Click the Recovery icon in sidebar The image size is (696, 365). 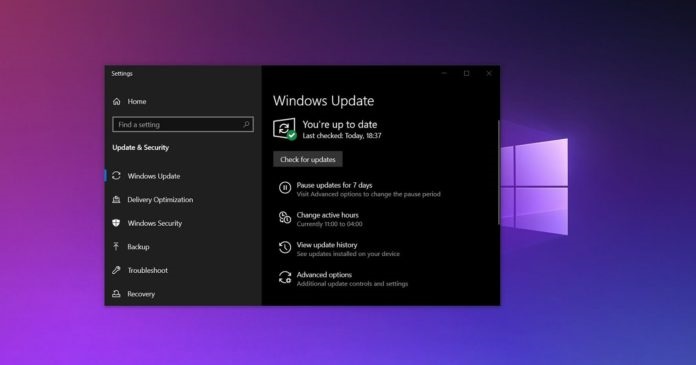point(116,294)
